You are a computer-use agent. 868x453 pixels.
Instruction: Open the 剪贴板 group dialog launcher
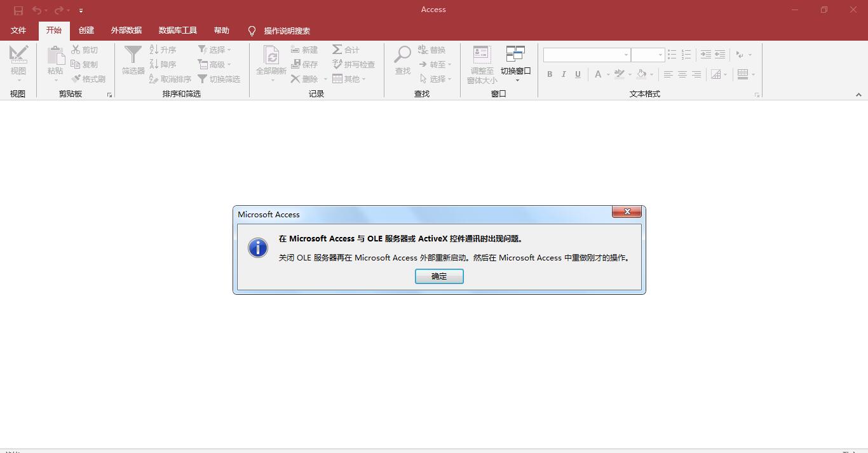point(109,95)
